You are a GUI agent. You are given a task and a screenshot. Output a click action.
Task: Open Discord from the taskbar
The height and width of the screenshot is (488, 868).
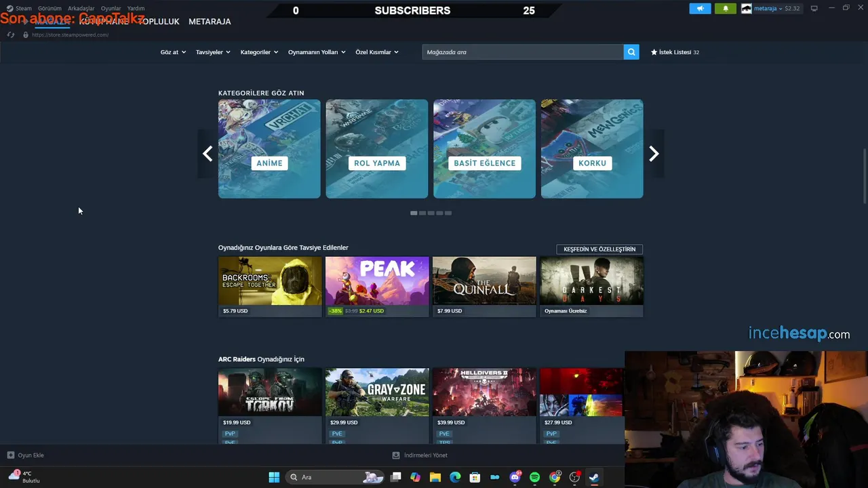[x=515, y=477]
